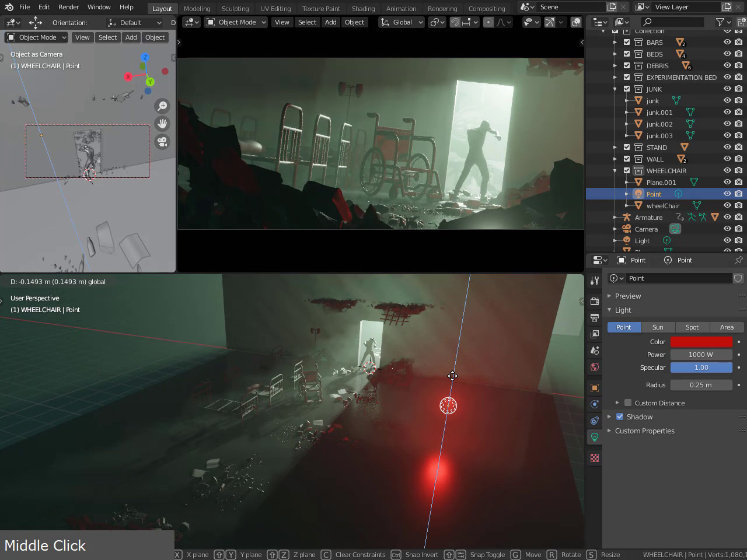Switch to the Modeling workspace tab
The width and height of the screenshot is (747, 560).
197,9
